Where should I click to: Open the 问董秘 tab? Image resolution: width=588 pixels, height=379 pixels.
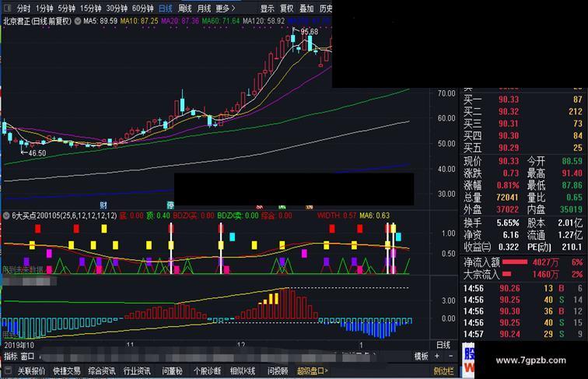click(172, 371)
